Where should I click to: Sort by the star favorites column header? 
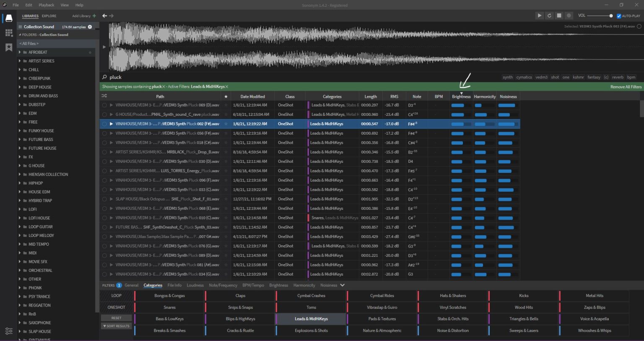[x=226, y=96]
